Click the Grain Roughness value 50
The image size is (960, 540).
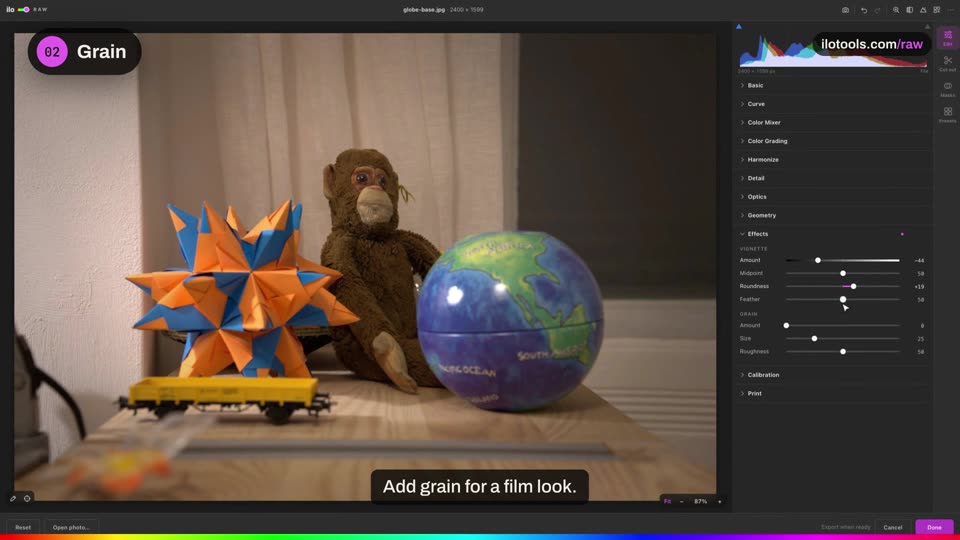pyautogui.click(x=920, y=352)
